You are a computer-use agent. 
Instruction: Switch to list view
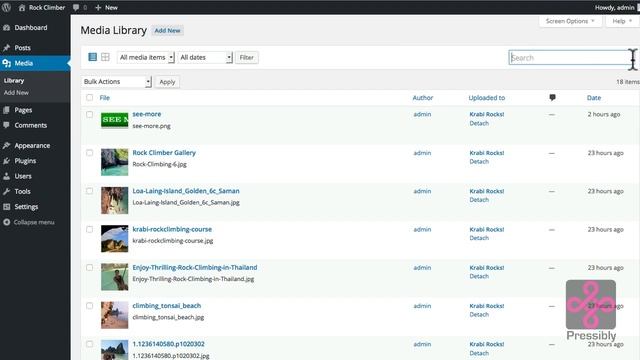93,57
